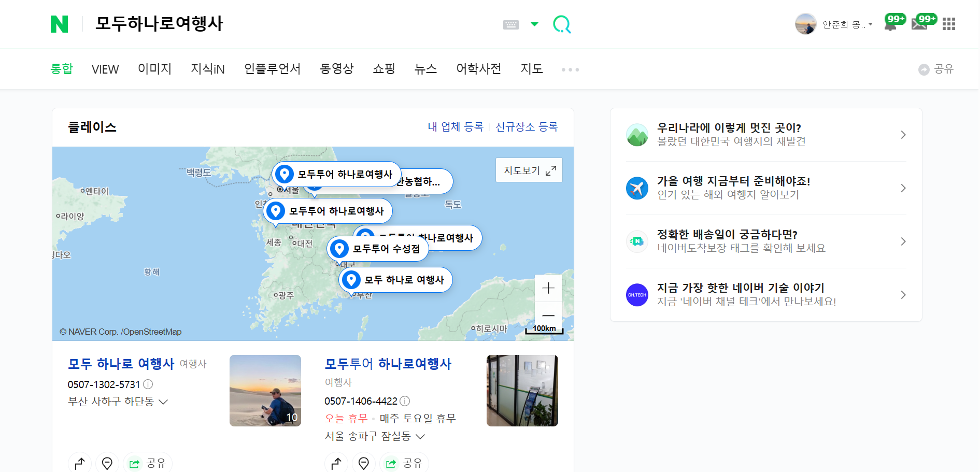Click chevron next to 우리나라에 이렇게 멋진 곳이?
Viewport: 980px width, 472px height.
(x=903, y=135)
